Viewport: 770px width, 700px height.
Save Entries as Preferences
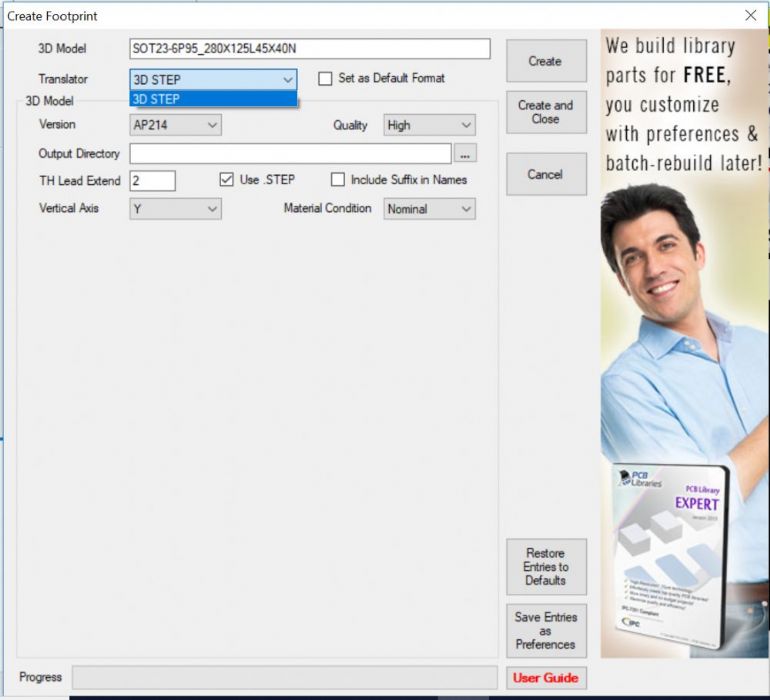[x=546, y=631]
